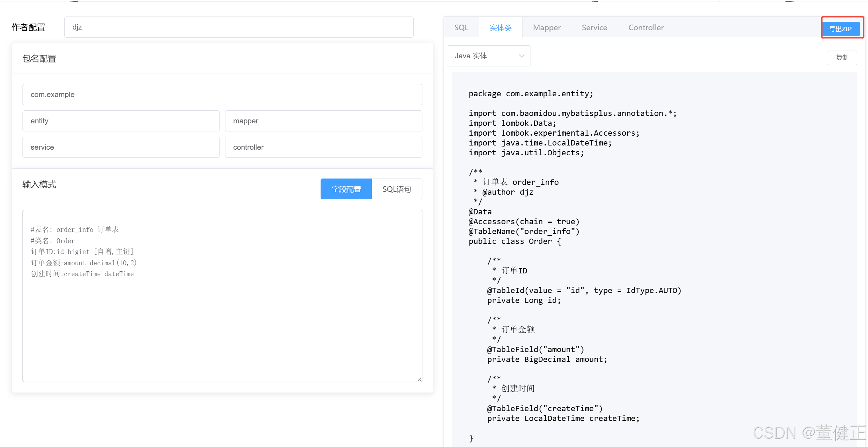Click the 复制 copy button

click(x=842, y=57)
